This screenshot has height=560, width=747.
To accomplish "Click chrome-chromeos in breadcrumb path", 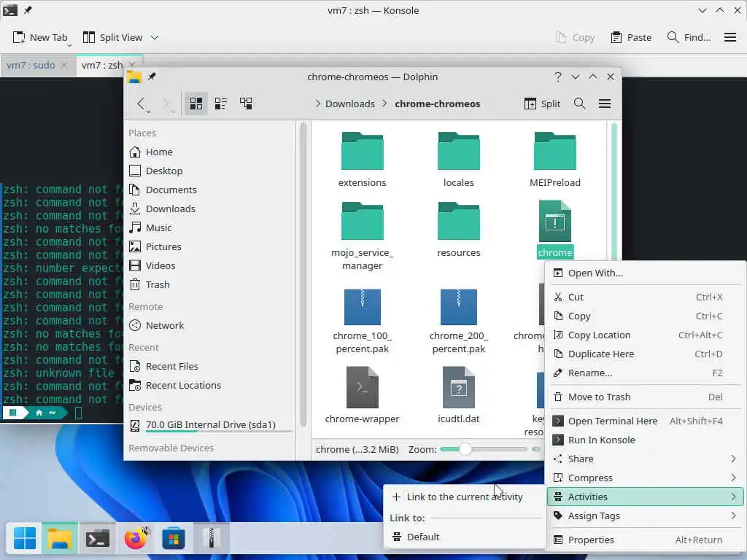I will click(x=438, y=104).
